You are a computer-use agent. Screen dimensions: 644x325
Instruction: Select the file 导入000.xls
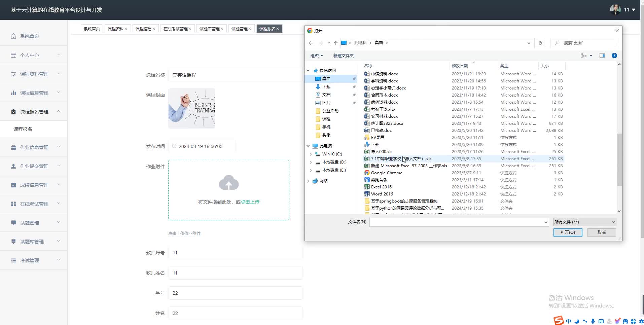(378, 151)
